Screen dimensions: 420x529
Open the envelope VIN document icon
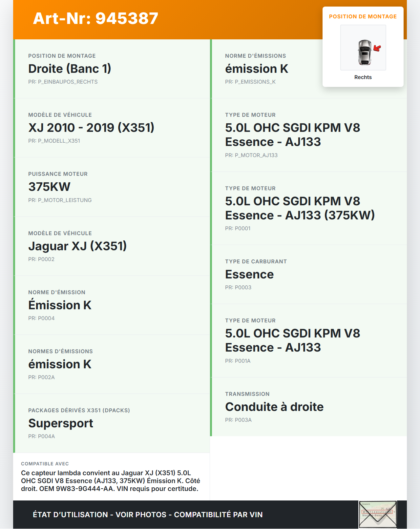(378, 514)
